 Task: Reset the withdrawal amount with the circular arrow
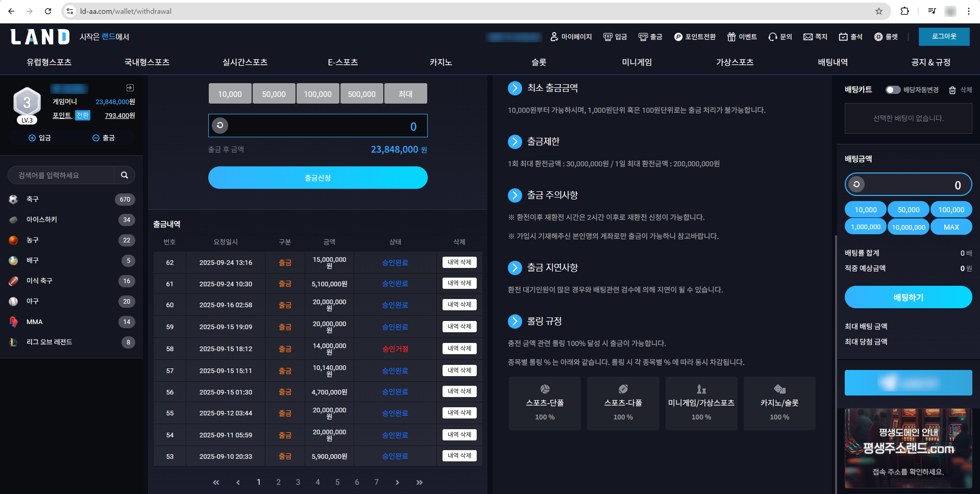tap(220, 126)
